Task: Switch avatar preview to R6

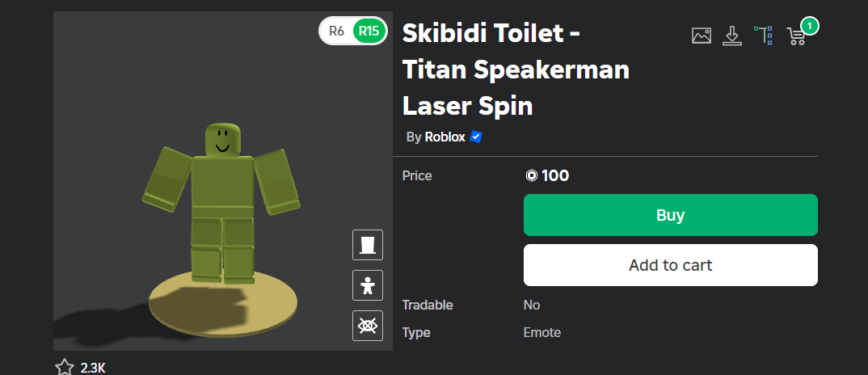Action: point(336,31)
